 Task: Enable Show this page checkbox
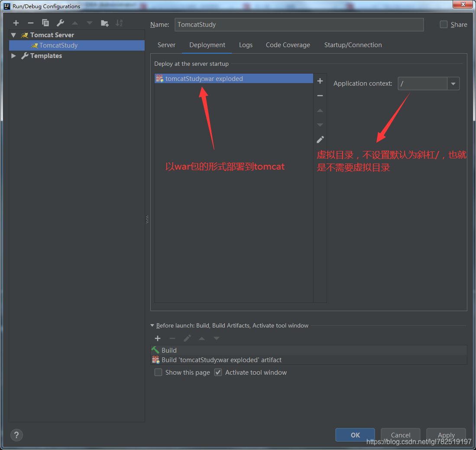point(158,373)
